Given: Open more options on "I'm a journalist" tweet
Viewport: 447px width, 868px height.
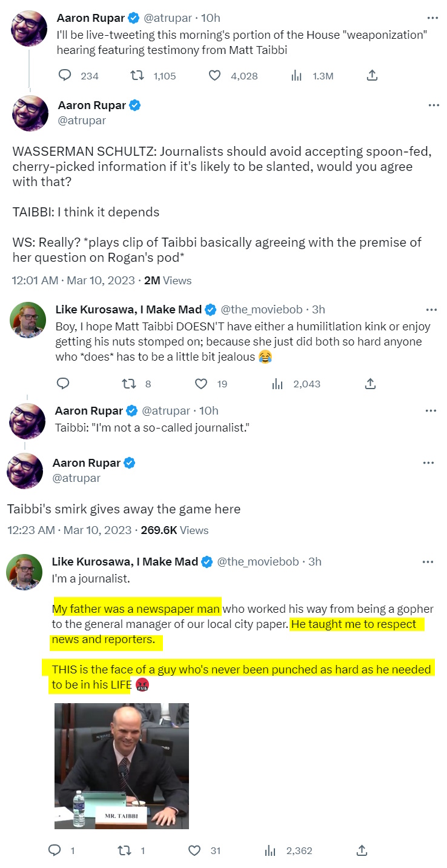Looking at the screenshot, I should tap(428, 561).
